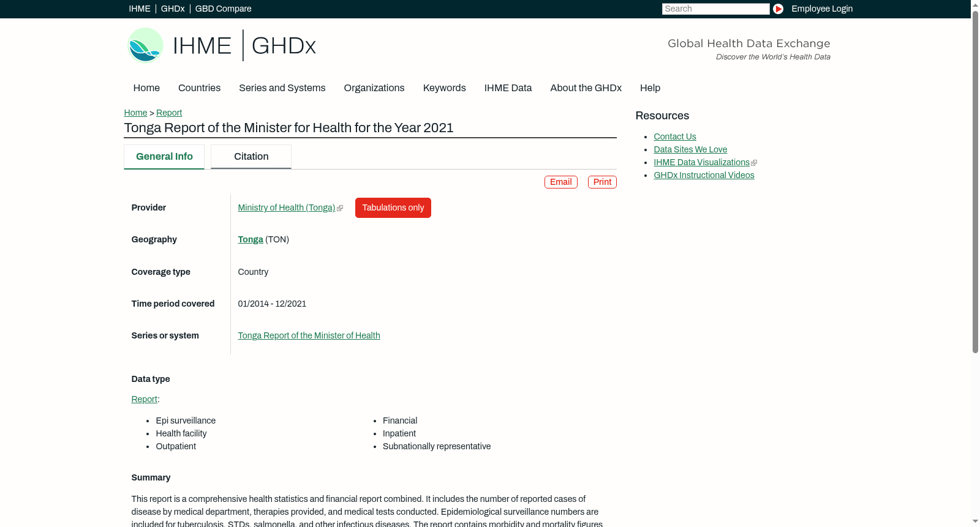Open Series and Systems menu
The image size is (980, 527).
click(282, 88)
